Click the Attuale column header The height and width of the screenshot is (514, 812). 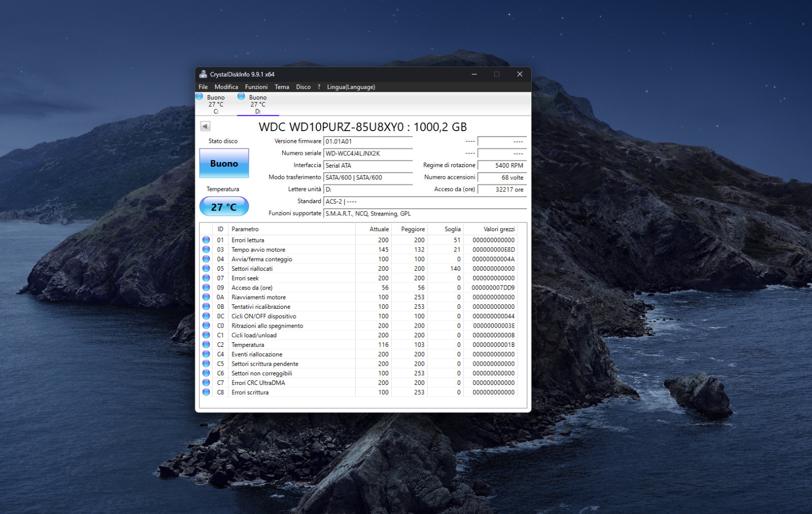[x=373, y=229]
